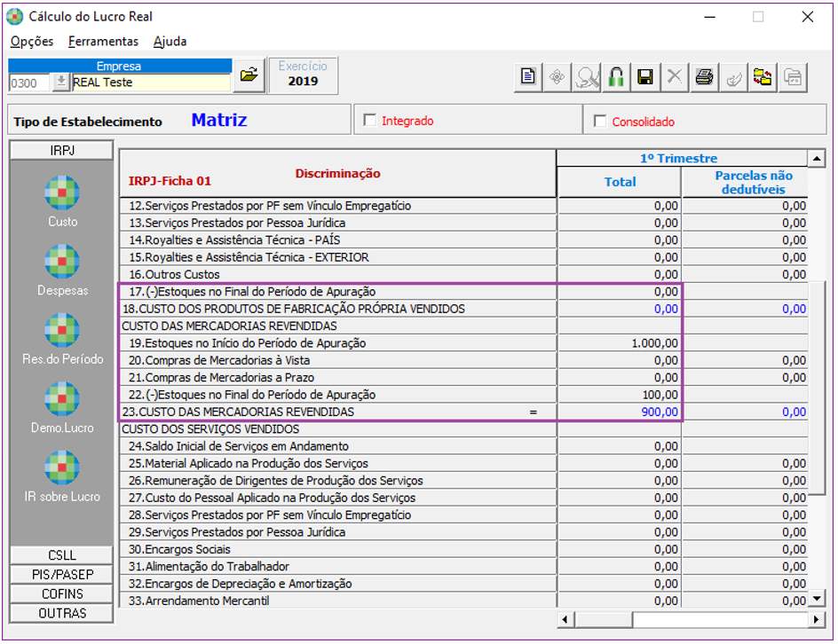Click the vertical scrollbar down arrow
Image resolution: width=838 pixels, height=644 pixels.
[817, 599]
